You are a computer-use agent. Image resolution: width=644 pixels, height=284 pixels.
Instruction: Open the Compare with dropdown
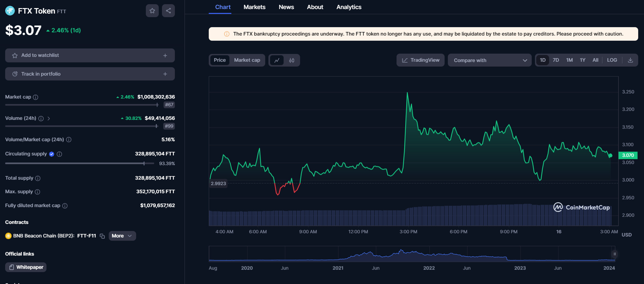(489, 60)
